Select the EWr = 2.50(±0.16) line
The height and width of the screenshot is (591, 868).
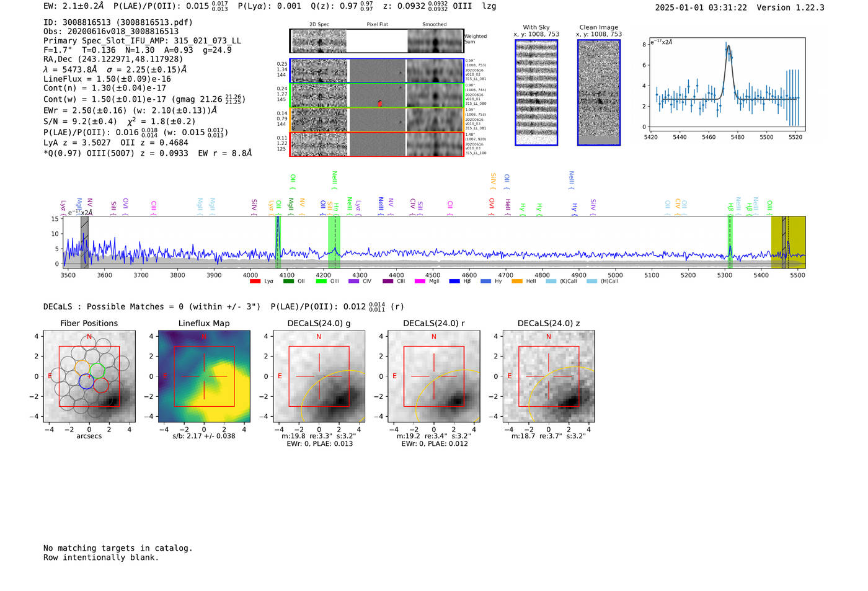pyautogui.click(x=130, y=110)
